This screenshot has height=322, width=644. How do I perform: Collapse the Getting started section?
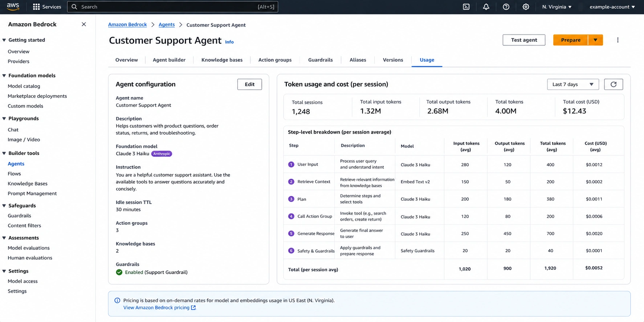pyautogui.click(x=4, y=40)
